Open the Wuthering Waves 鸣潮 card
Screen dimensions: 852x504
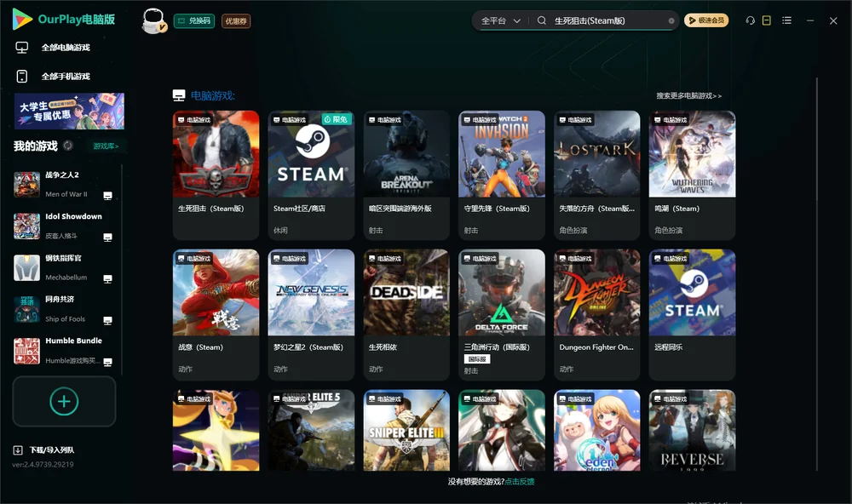(x=692, y=175)
